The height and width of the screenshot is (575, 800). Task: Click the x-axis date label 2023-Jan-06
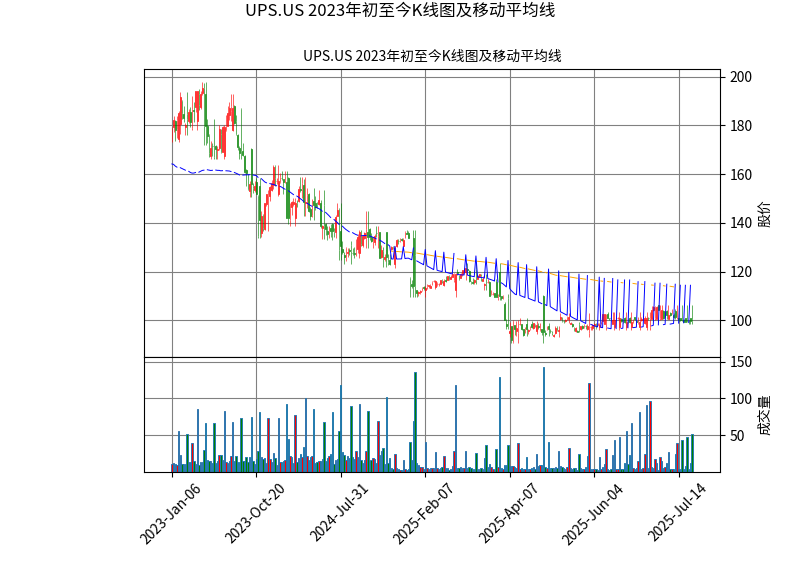[170, 514]
